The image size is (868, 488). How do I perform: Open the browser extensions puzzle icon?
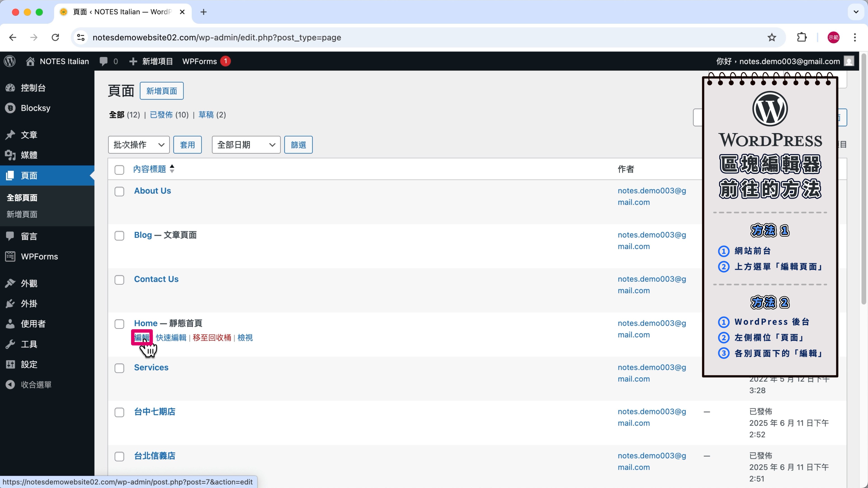click(x=802, y=37)
